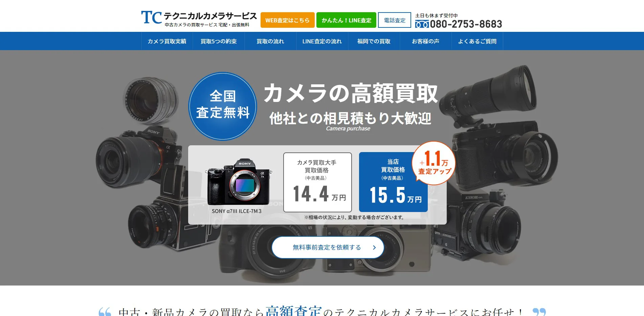Open the カメラ買取実績 menu item
Image resolution: width=644 pixels, height=316 pixels.
167,41
